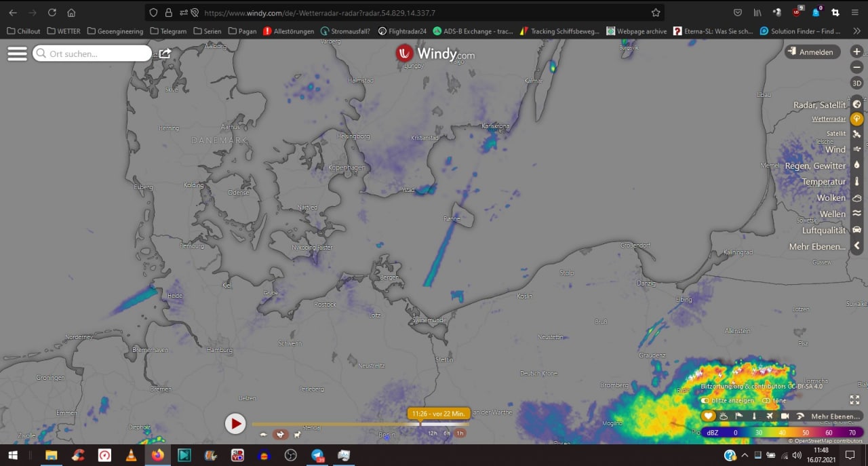Open the webcams camera icon
This screenshot has height=466, width=868.
click(x=785, y=416)
